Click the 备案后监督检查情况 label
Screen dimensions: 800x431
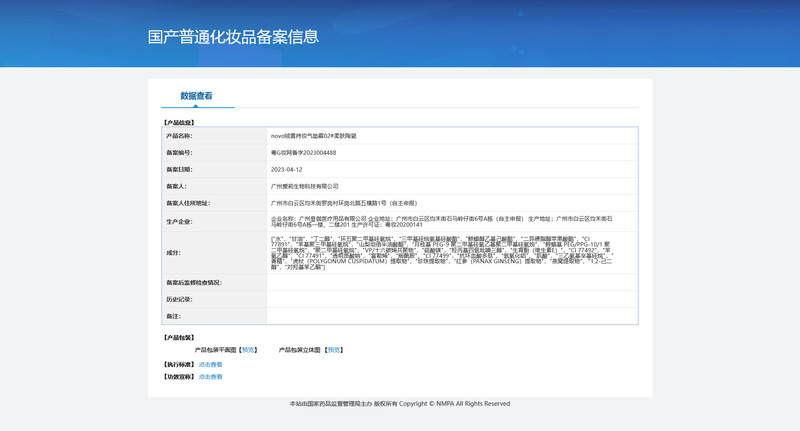194,282
